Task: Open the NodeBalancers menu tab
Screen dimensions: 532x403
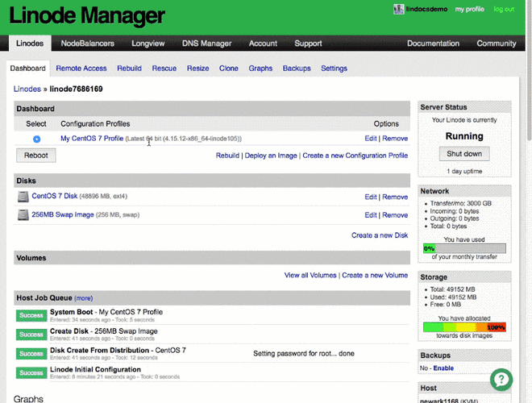Action: tap(87, 44)
